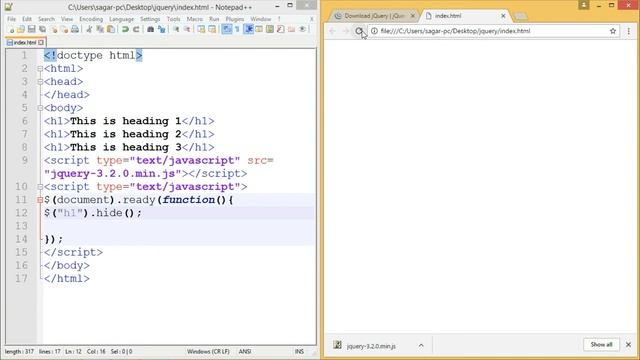Undo the last edit with green arrow

125,29
